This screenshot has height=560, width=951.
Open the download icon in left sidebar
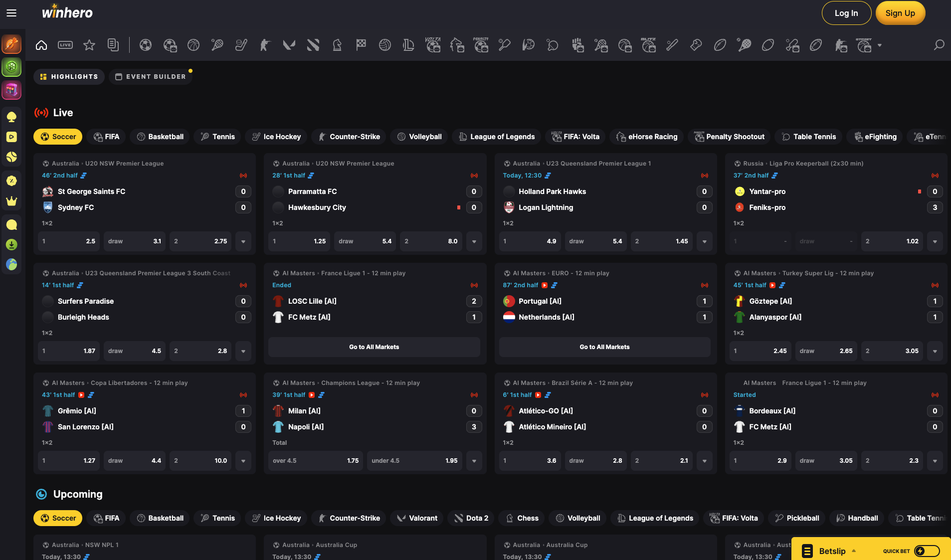pyautogui.click(x=11, y=244)
